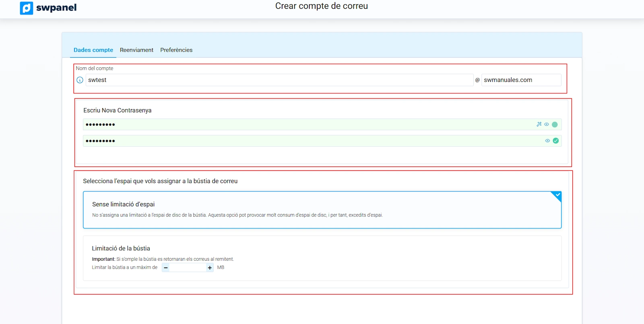Screen dimensions: 644x324
Task: Show the new password with the eye icon
Action: [x=547, y=125]
